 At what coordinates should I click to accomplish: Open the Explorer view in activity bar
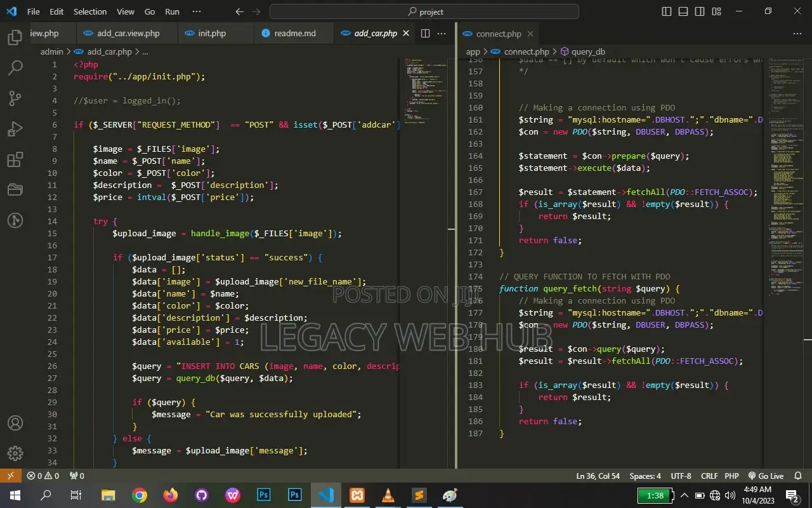pyautogui.click(x=15, y=37)
